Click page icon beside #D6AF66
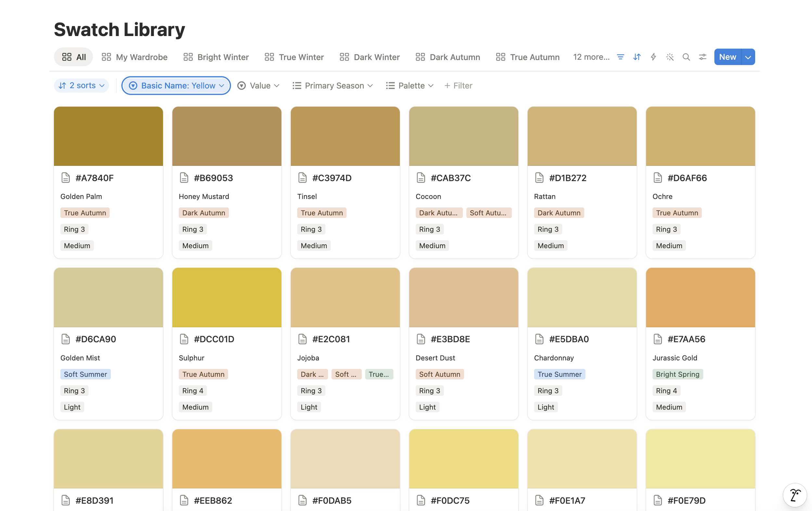 [x=658, y=178]
